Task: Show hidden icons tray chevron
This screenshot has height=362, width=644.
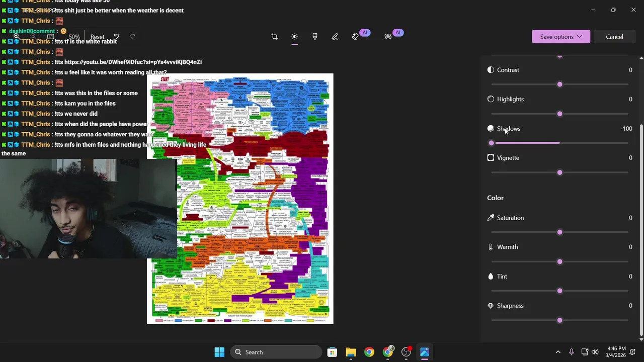Action: (557, 352)
